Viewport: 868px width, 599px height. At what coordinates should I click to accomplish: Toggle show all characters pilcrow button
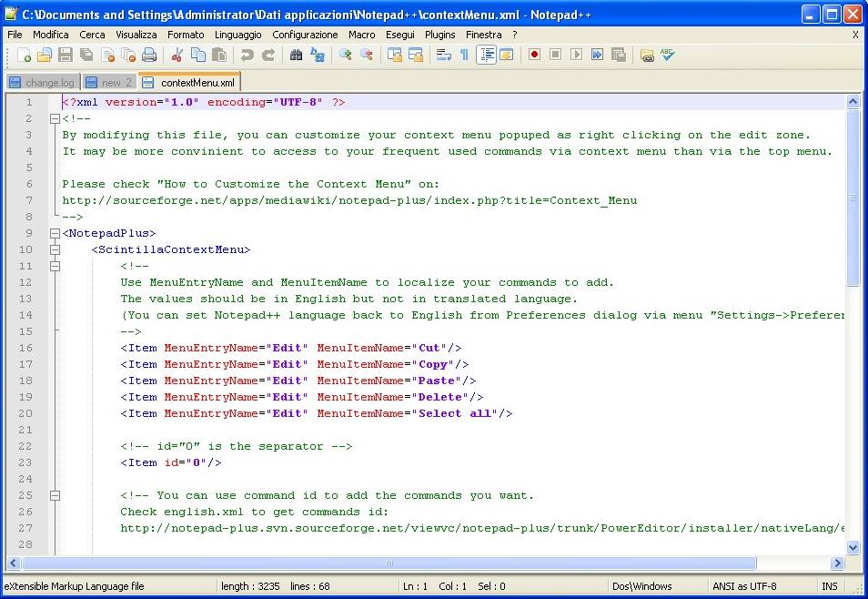(464, 56)
